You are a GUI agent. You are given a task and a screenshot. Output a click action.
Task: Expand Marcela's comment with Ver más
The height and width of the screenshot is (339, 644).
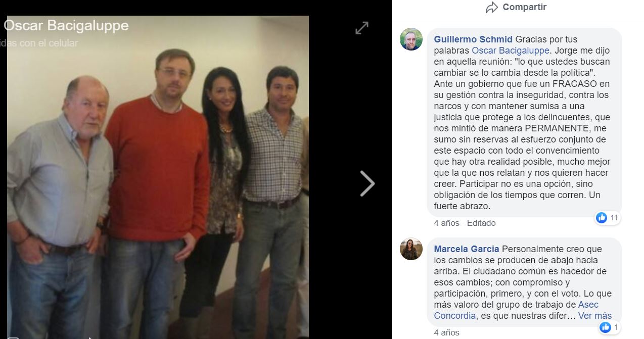click(595, 316)
